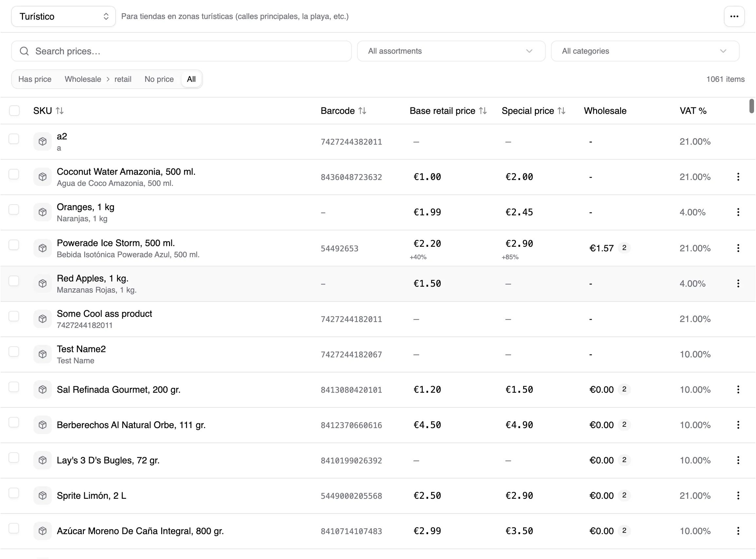Tick the Some Cool ass product checkbox

(14, 316)
